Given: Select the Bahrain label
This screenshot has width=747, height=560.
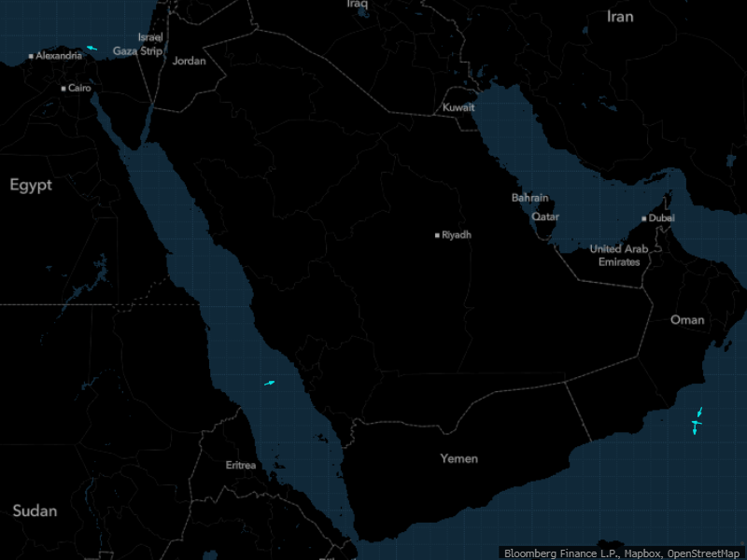Looking at the screenshot, I should (529, 198).
